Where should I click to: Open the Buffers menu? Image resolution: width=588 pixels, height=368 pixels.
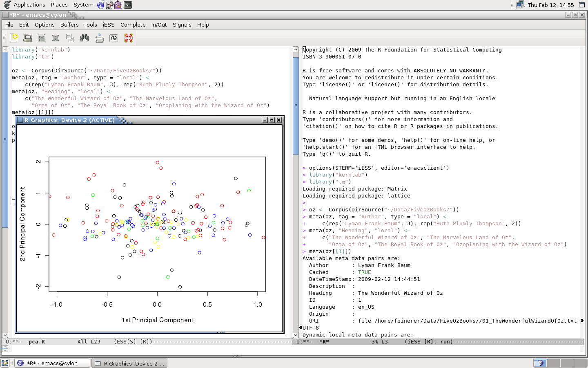click(69, 25)
